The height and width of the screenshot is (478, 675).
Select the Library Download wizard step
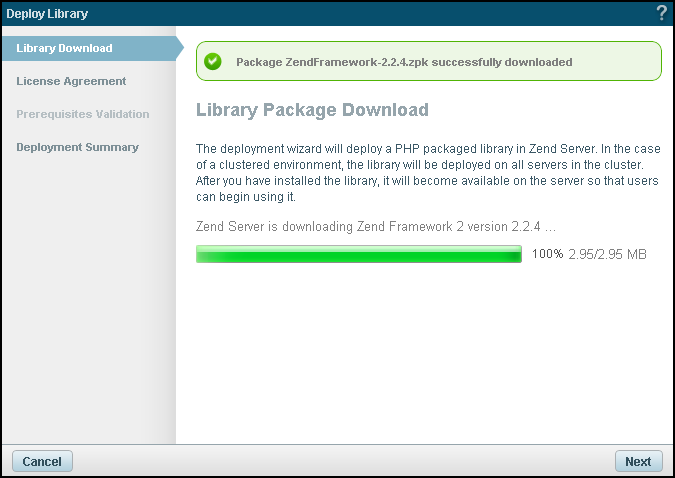point(64,48)
